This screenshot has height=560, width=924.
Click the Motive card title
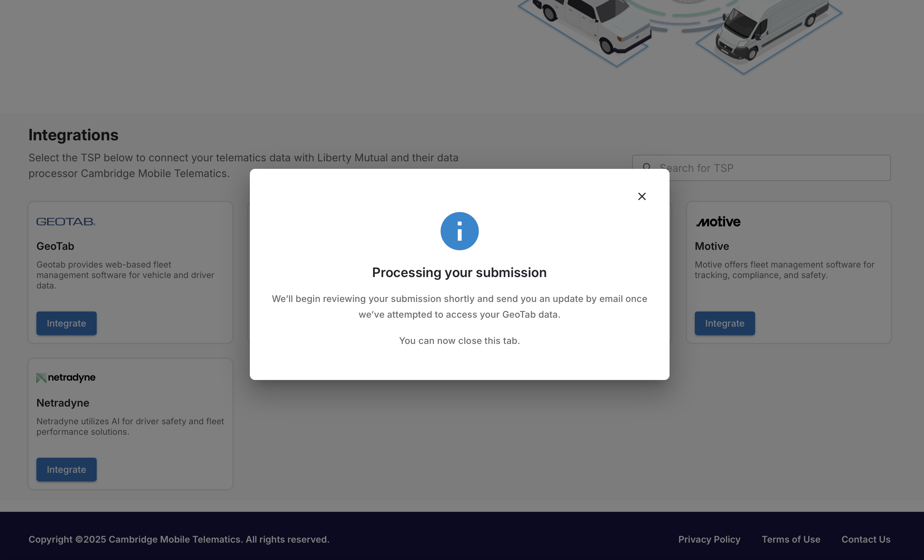[712, 246]
